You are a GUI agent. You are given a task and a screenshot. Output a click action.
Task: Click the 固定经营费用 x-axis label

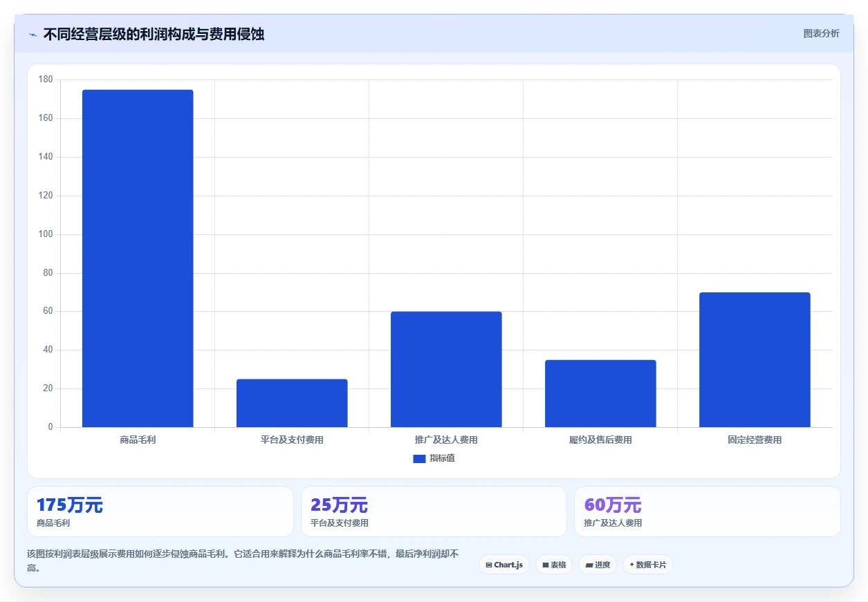(x=755, y=440)
